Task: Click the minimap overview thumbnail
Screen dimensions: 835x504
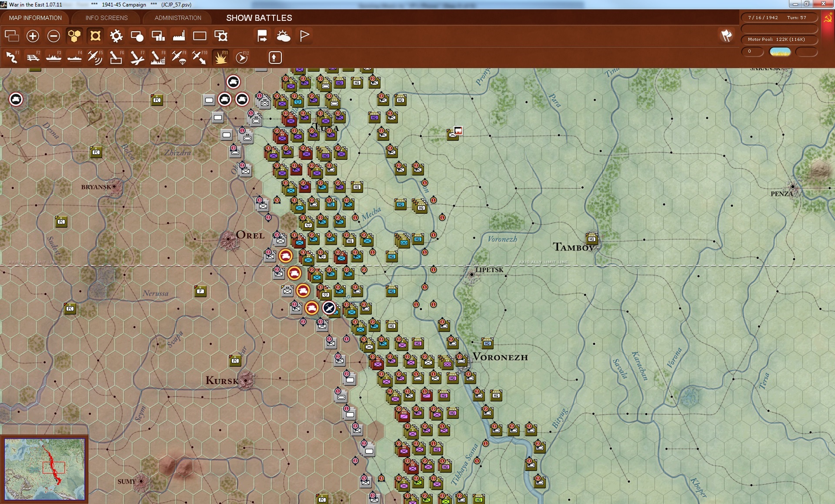Action: click(x=44, y=469)
